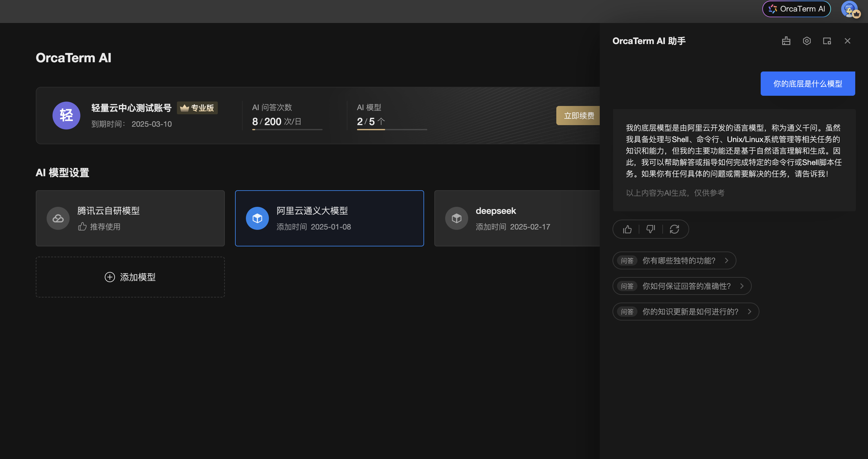Click the thumbs up icon beside 推荐使用
This screenshot has width=868, height=459.
tap(83, 226)
